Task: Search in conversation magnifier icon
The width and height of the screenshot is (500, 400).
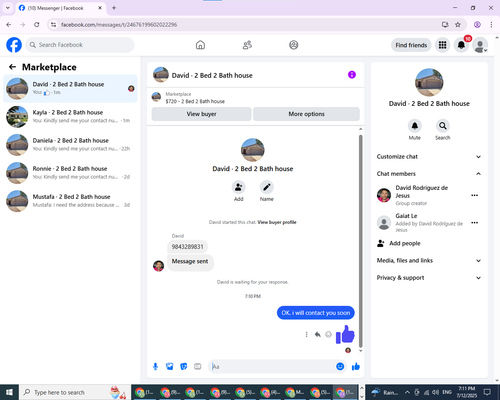Action: tap(443, 126)
